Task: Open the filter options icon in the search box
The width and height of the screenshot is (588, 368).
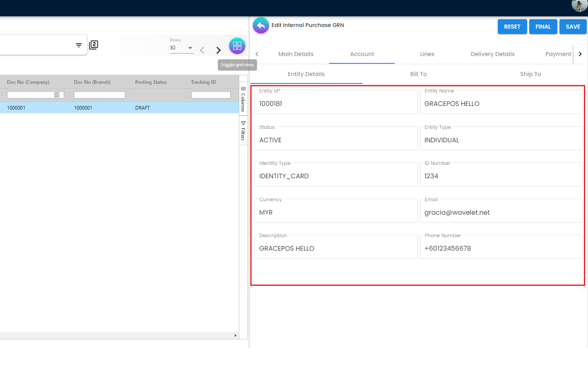Action: (x=79, y=45)
